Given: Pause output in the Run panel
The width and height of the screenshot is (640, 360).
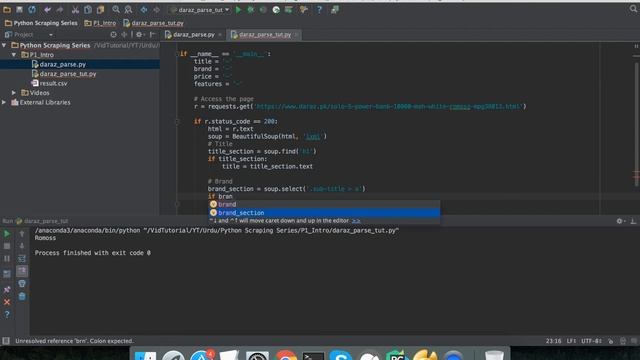Looking at the screenshot, I should point(7,258).
